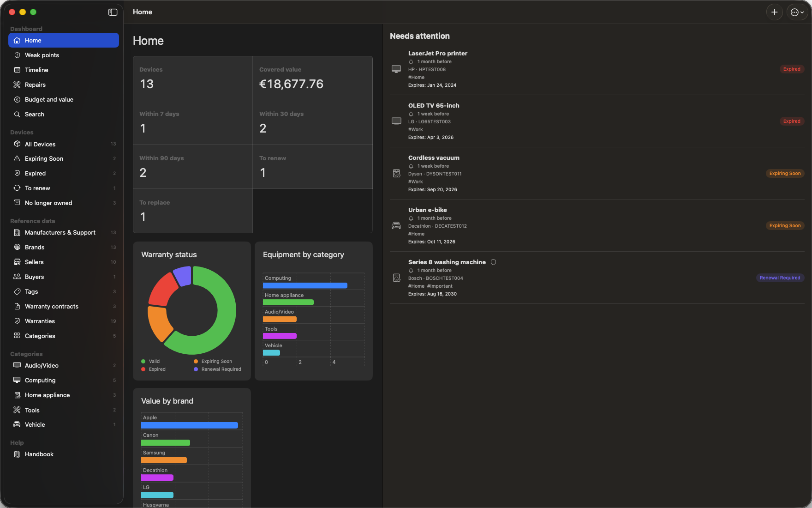
Task: Open LaserJet Pro printer entry
Action: click(x=597, y=69)
